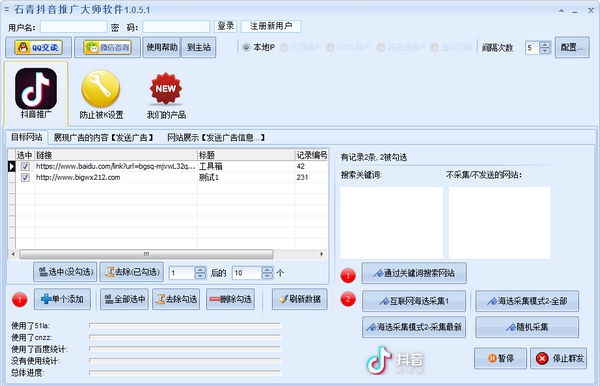The image size is (600, 386).
Task: Uncheck the baidu.com link row checkbox
Action: [25, 166]
